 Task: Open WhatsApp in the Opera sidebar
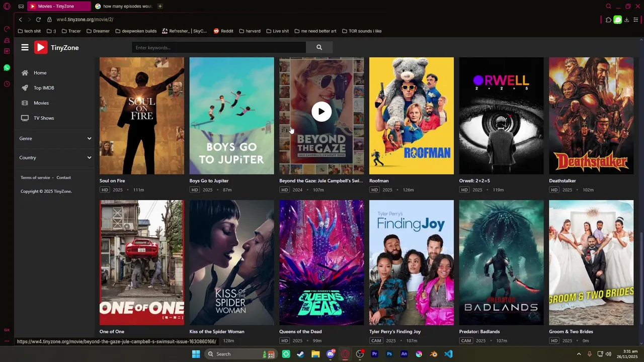tap(7, 67)
